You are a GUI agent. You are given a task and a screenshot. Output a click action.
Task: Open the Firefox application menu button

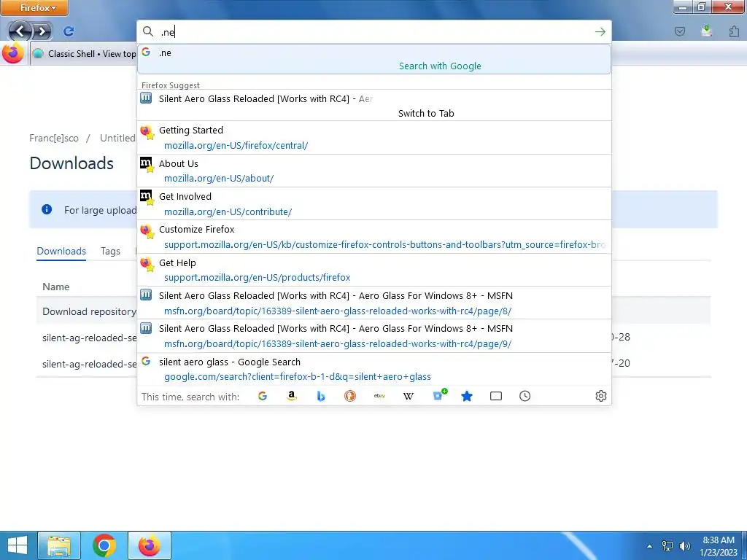[x=34, y=7]
